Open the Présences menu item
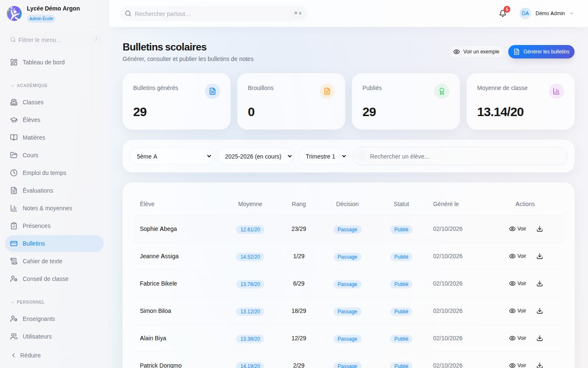 54,226
